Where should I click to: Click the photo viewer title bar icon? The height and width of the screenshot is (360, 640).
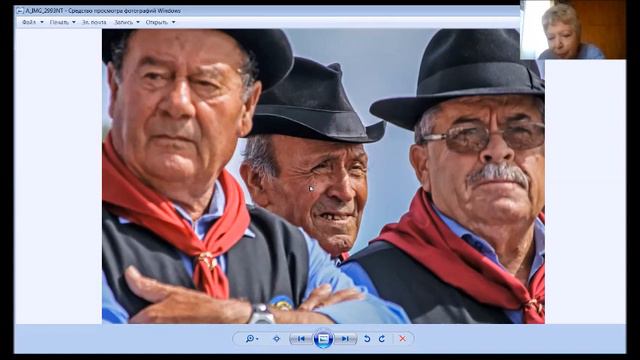coord(20,11)
